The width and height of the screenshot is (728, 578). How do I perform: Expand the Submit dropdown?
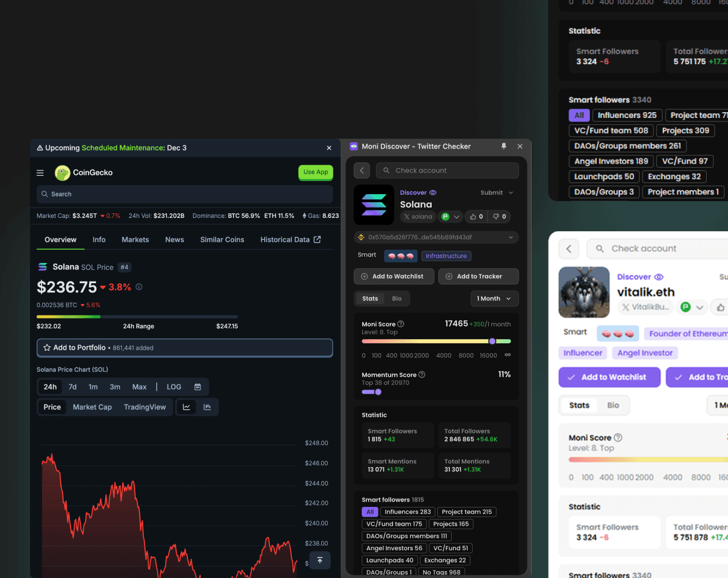[497, 193]
